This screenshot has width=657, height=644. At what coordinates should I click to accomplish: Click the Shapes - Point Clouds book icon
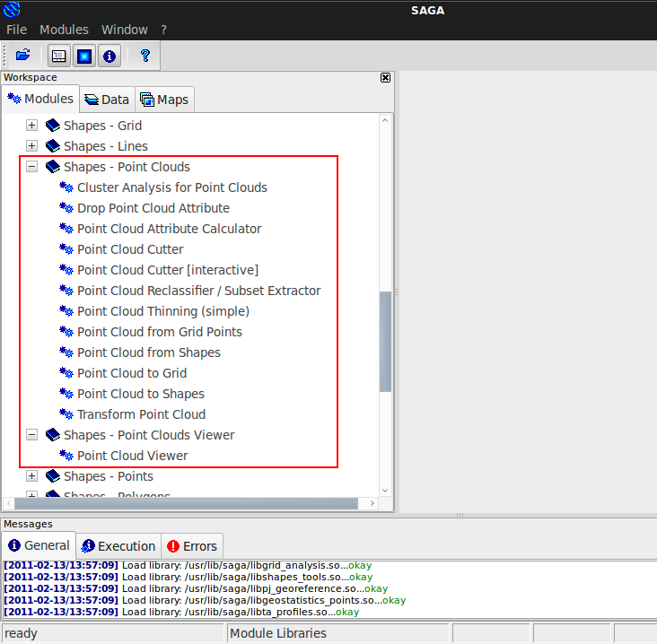tap(52, 167)
